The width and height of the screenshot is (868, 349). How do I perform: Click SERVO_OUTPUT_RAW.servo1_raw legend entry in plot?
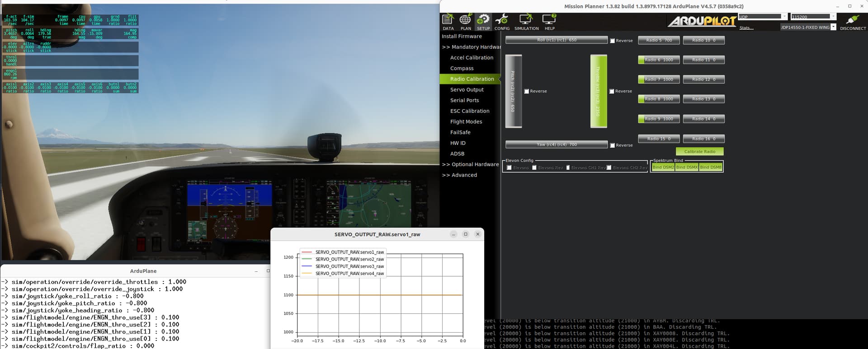343,252
